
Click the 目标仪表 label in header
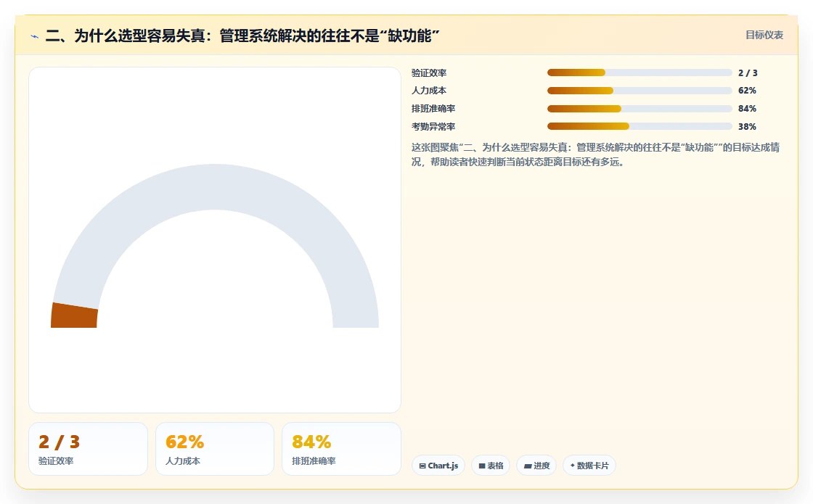click(x=764, y=36)
